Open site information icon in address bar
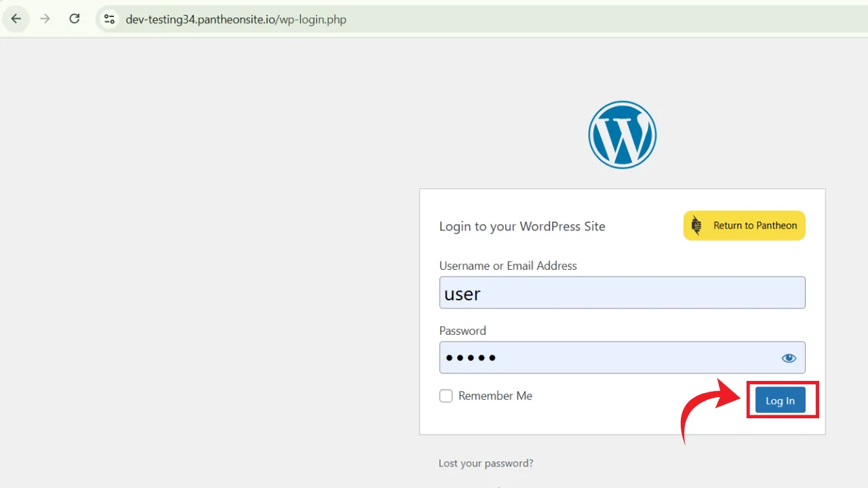This screenshot has height=488, width=868. [x=109, y=19]
